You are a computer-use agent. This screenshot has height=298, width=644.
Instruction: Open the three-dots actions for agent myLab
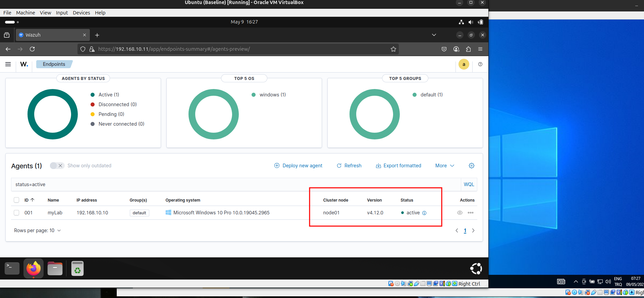pyautogui.click(x=471, y=213)
